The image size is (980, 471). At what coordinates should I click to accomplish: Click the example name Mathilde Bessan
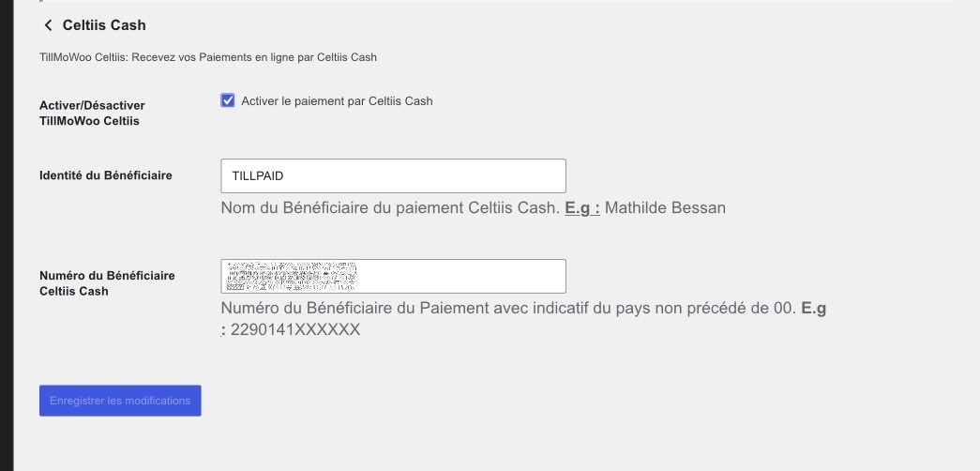click(x=665, y=207)
